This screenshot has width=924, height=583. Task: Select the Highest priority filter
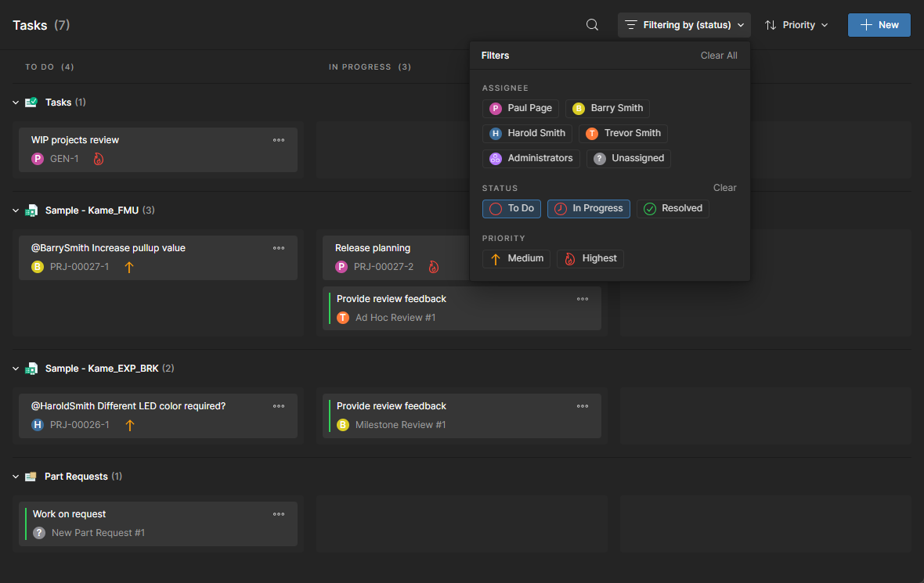[590, 258]
